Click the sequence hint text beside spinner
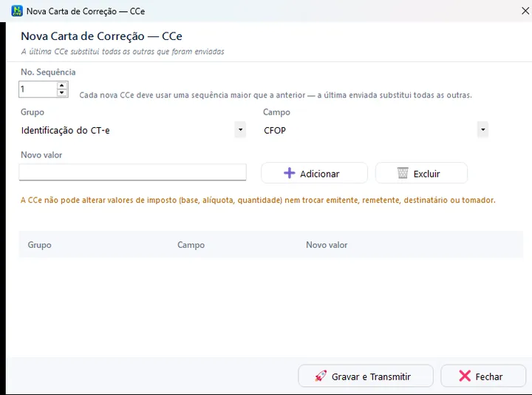This screenshot has height=395, width=532. [x=276, y=95]
